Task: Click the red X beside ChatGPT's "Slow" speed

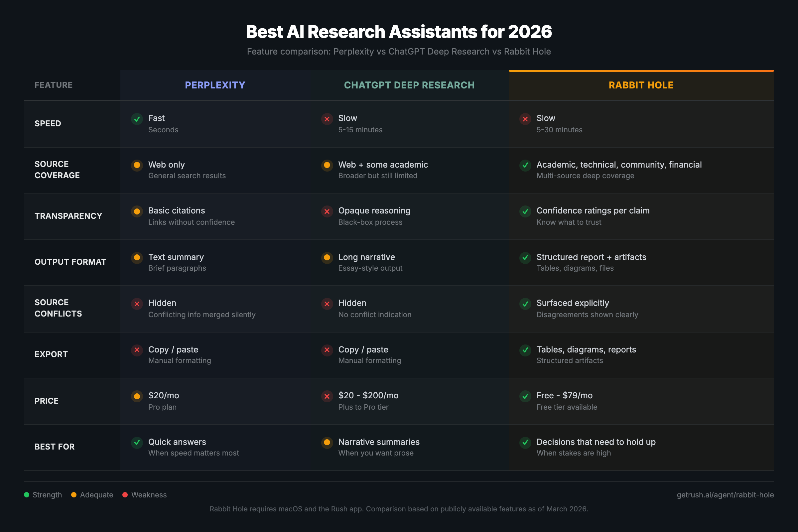Action: (327, 119)
